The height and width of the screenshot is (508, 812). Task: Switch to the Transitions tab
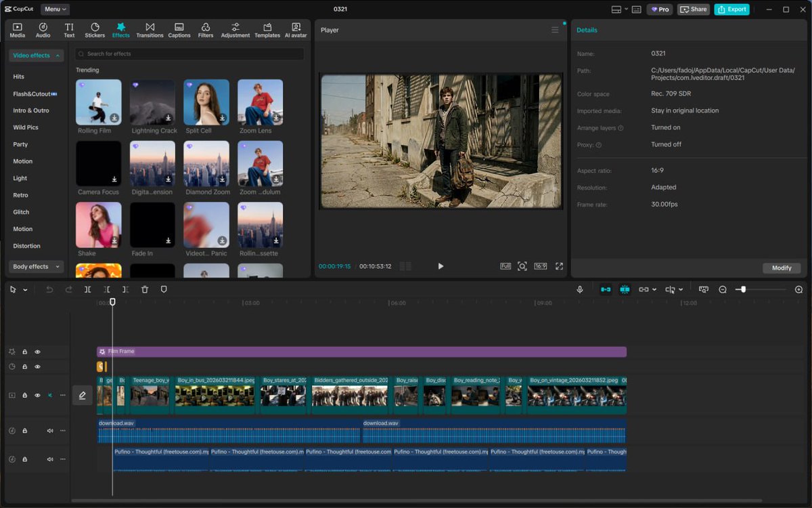click(x=150, y=30)
